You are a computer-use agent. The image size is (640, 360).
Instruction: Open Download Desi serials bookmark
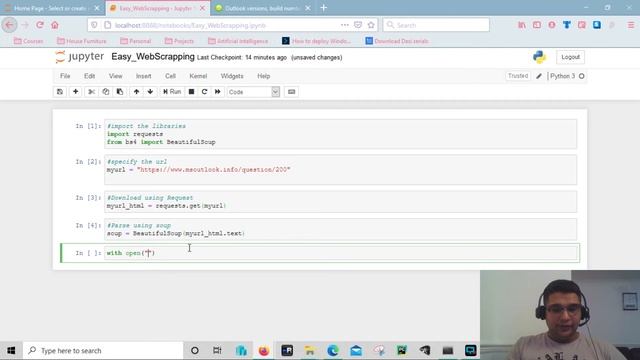click(397, 41)
